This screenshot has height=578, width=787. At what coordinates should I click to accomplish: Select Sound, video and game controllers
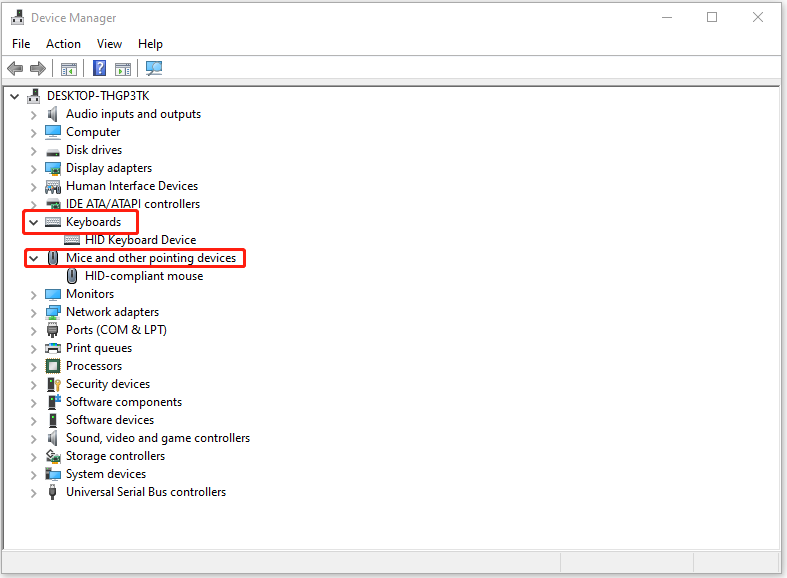[157, 438]
